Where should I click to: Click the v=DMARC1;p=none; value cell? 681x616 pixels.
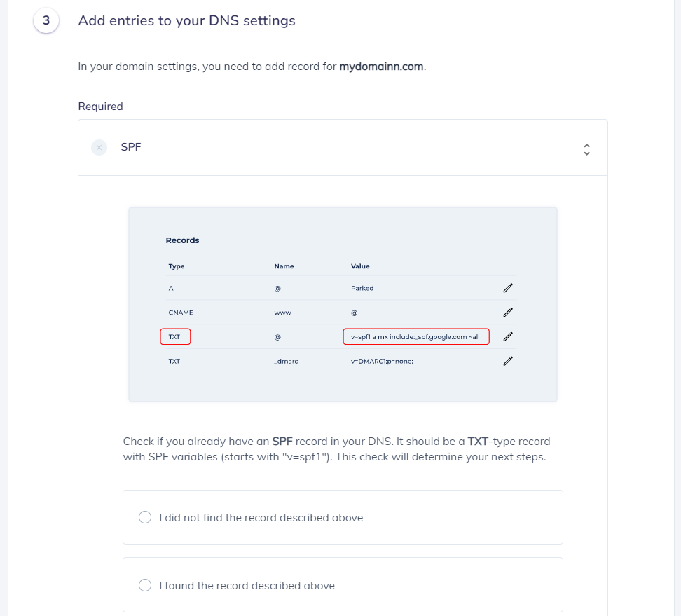pyautogui.click(x=382, y=362)
